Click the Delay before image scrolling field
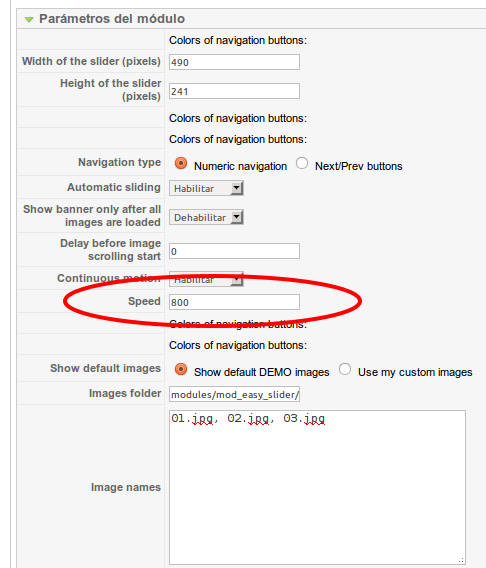Viewport: 486px width, 568px height. [234, 251]
